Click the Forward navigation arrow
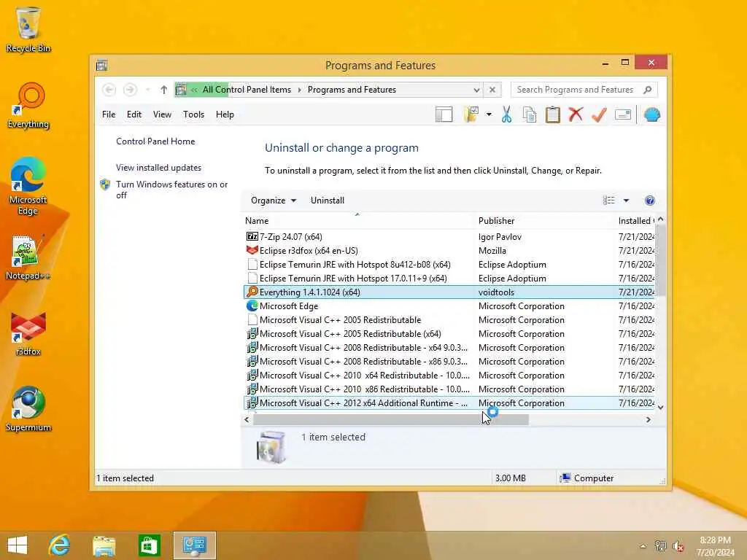The image size is (747, 560). pos(130,90)
